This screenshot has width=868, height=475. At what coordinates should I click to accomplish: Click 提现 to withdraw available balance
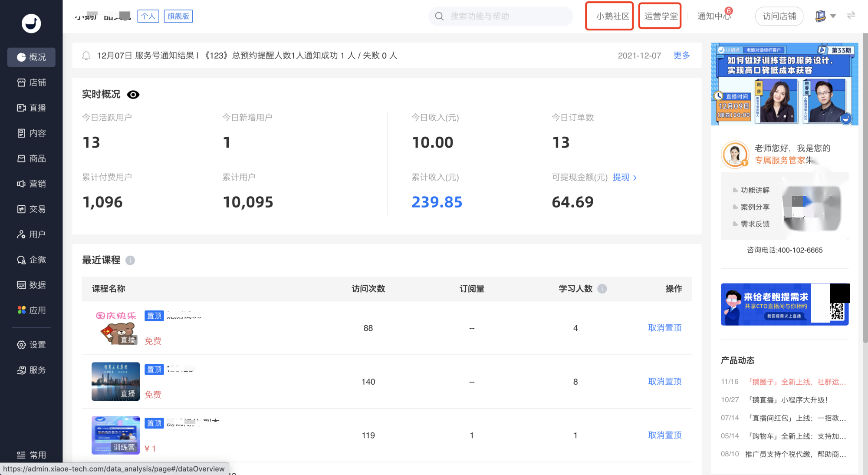click(625, 177)
